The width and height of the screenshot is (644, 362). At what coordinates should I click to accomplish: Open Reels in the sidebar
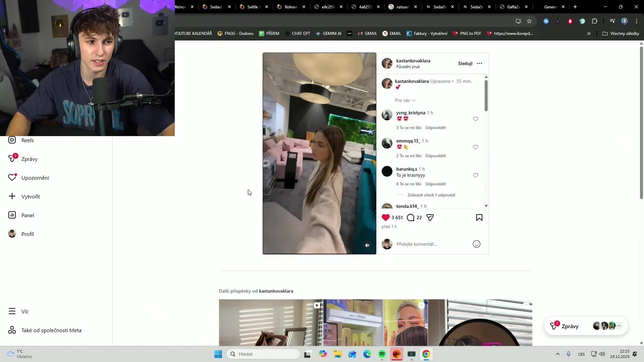21,140
